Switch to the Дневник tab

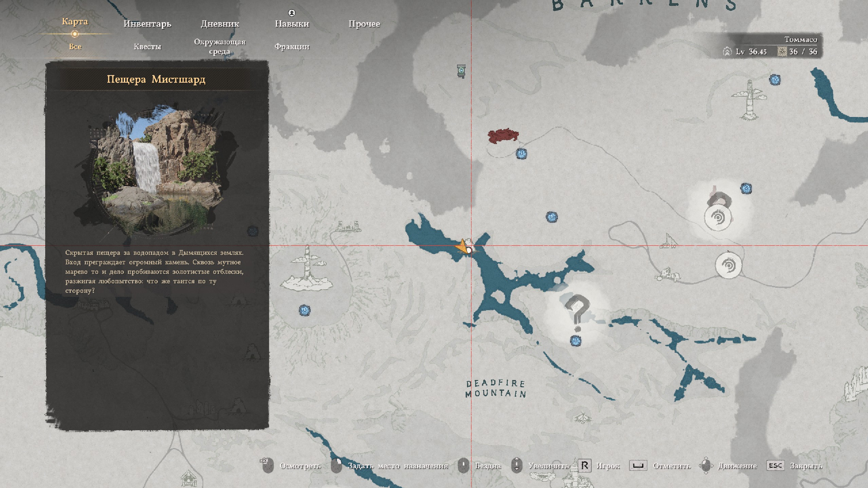[220, 24]
